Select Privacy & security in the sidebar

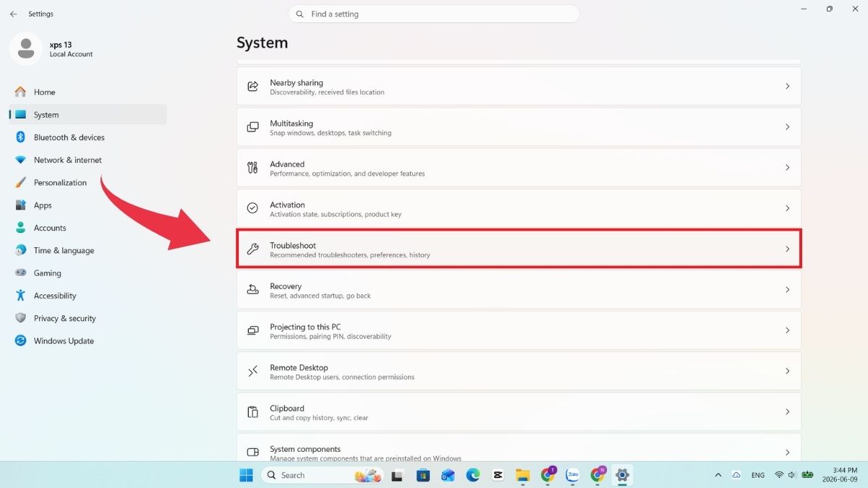point(88,318)
